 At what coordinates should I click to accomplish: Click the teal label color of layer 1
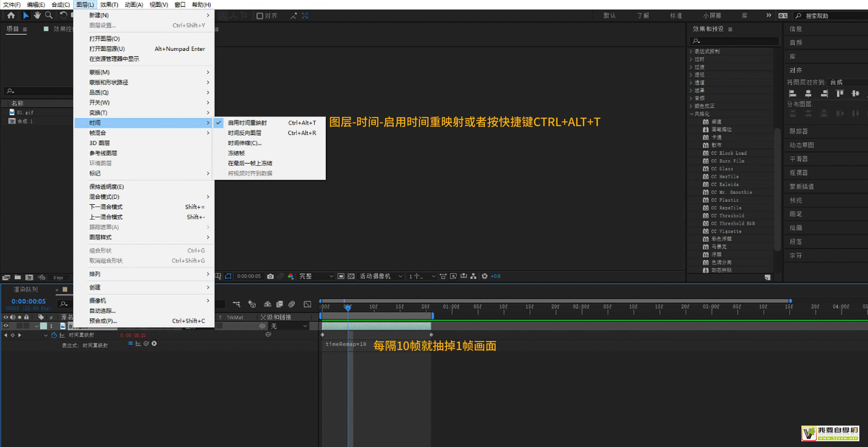(x=43, y=326)
